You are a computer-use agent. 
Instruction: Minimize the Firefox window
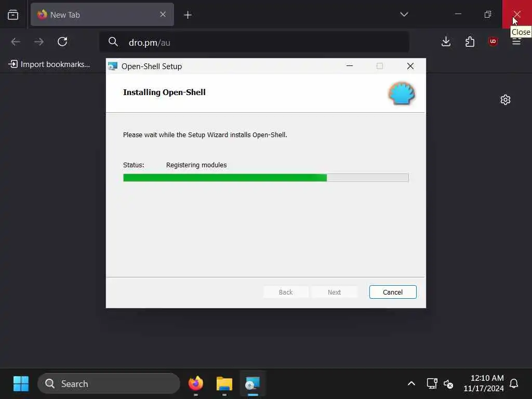click(458, 14)
